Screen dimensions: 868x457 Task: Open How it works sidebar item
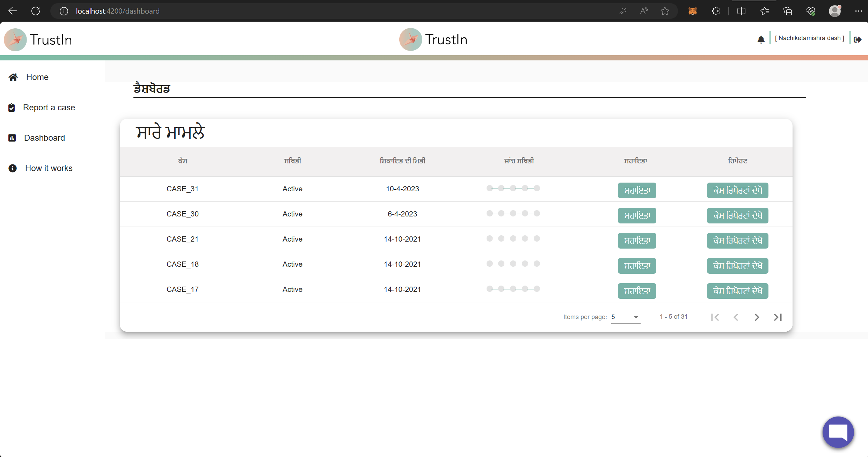[49, 168]
